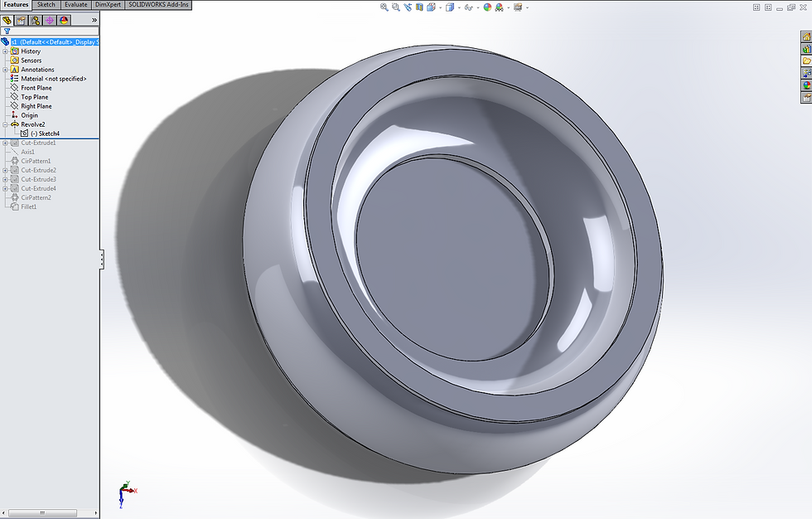The width and height of the screenshot is (812, 519).
Task: Select the Fillet1 feature
Action: tap(29, 206)
